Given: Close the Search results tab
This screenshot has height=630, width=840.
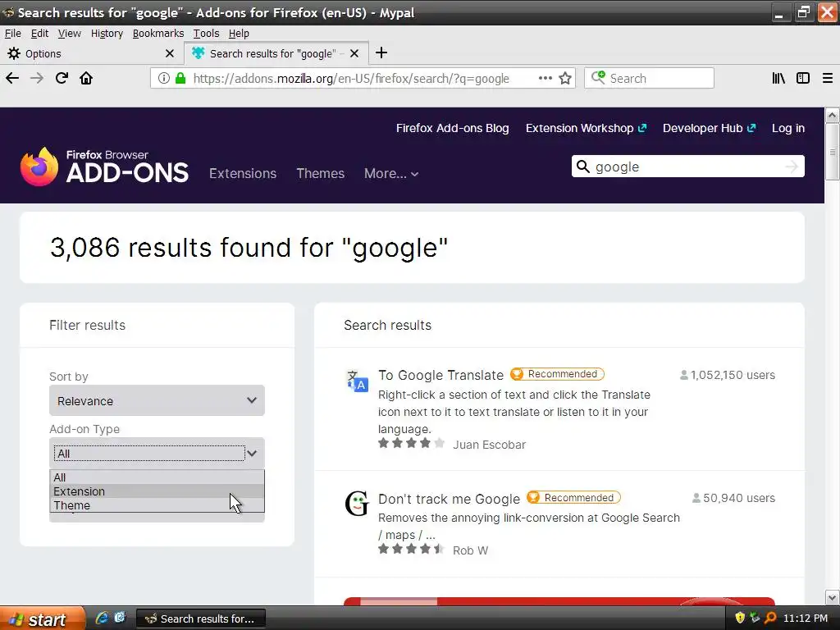Looking at the screenshot, I should tap(354, 53).
